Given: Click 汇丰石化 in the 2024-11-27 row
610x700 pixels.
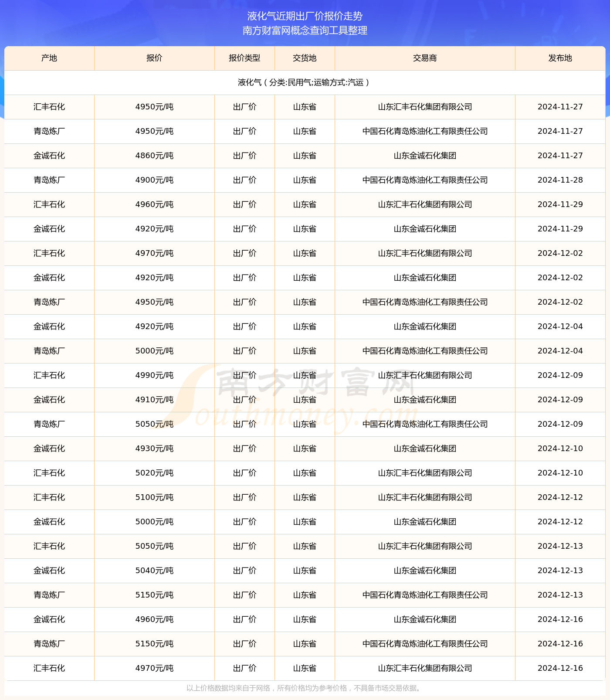Looking at the screenshot, I should 49,107.
